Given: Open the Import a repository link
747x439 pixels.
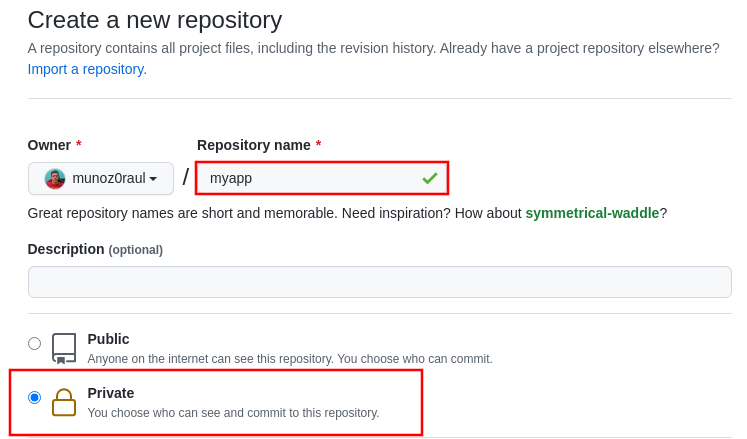Looking at the screenshot, I should (x=87, y=69).
